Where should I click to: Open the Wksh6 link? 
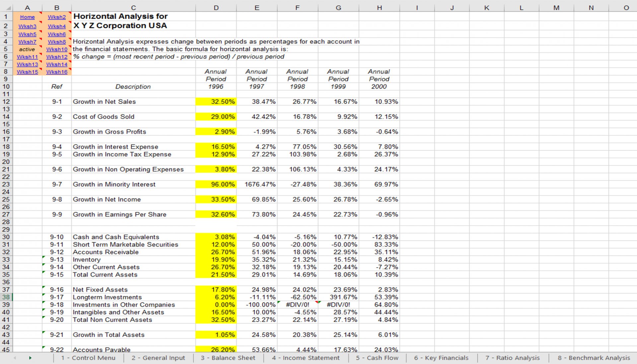click(x=57, y=34)
